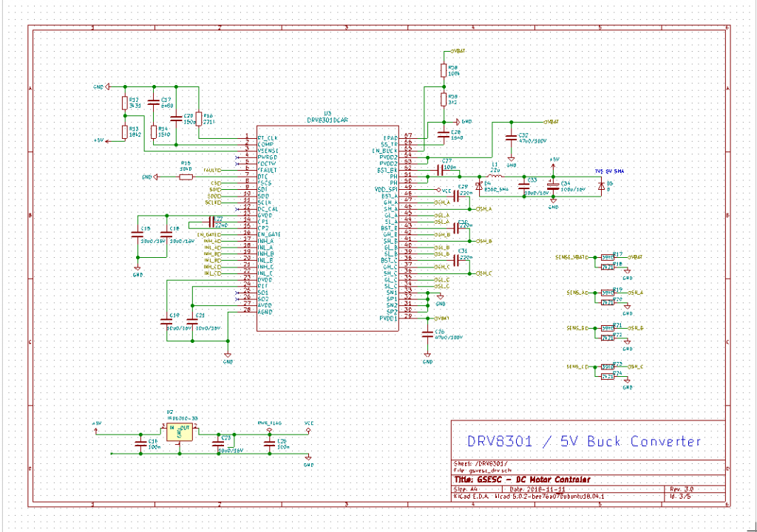Select the C31 bootstrap capacitor symbol
The image size is (757, 532).
[455, 260]
